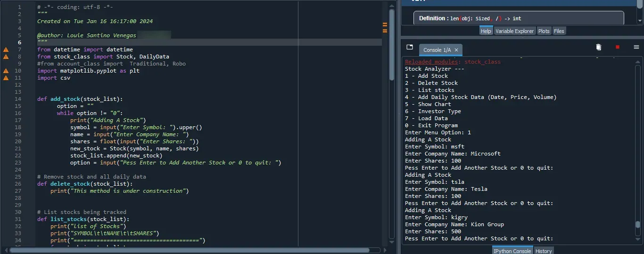Click 'Enter Company Name: Tesla' console line
The width and height of the screenshot is (644, 254).
click(446, 189)
